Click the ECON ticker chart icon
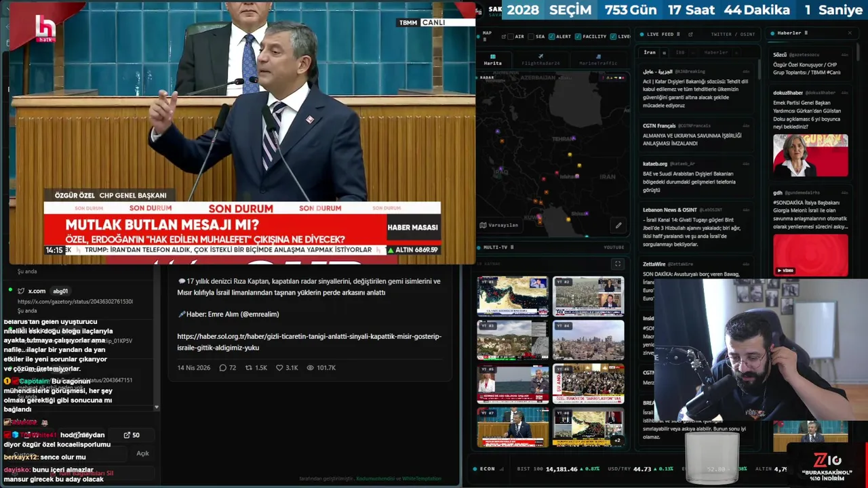This screenshot has width=868, height=488. (503, 468)
